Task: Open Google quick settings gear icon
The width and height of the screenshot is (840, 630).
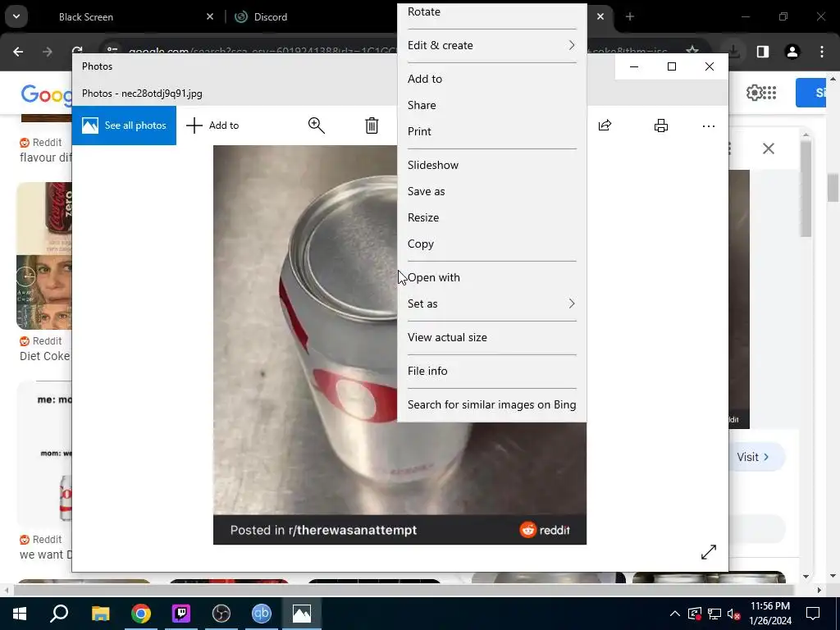Action: [755, 93]
